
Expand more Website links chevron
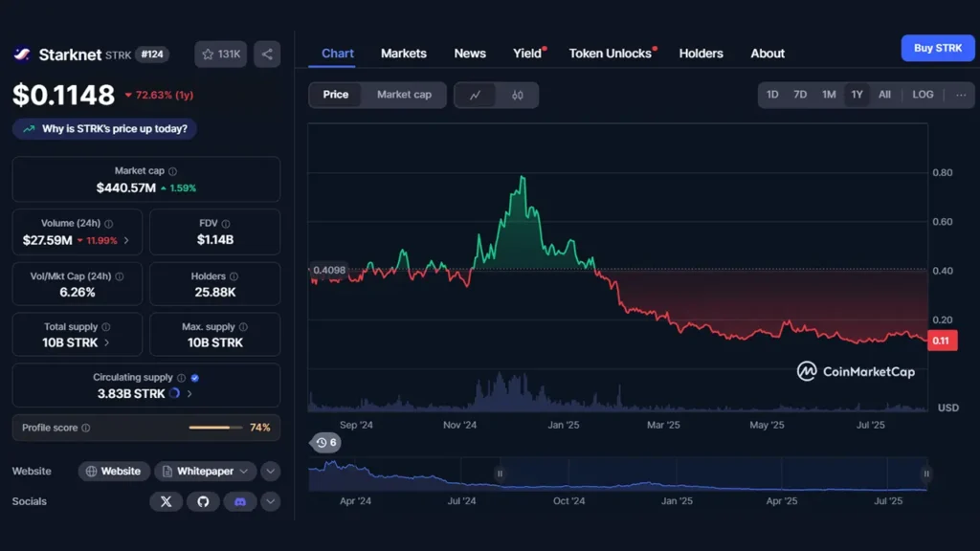coord(271,471)
